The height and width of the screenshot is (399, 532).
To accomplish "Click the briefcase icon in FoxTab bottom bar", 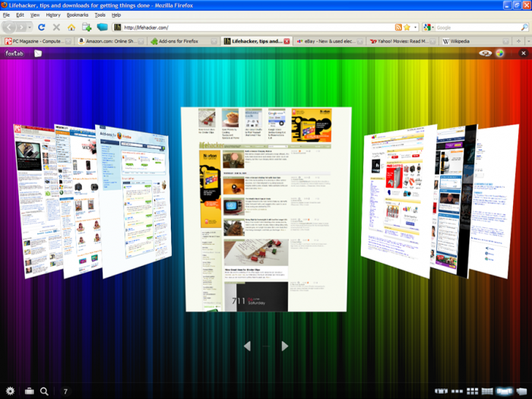I will [x=30, y=391].
